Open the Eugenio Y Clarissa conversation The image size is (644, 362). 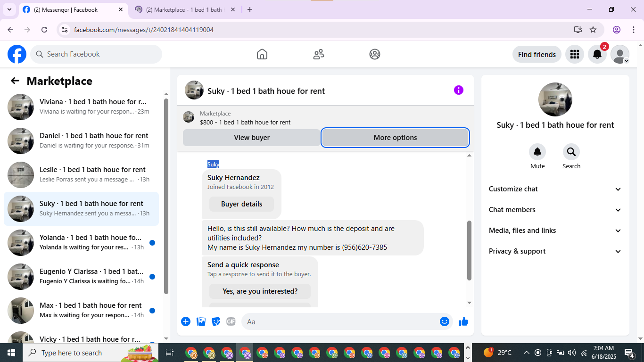(x=82, y=277)
